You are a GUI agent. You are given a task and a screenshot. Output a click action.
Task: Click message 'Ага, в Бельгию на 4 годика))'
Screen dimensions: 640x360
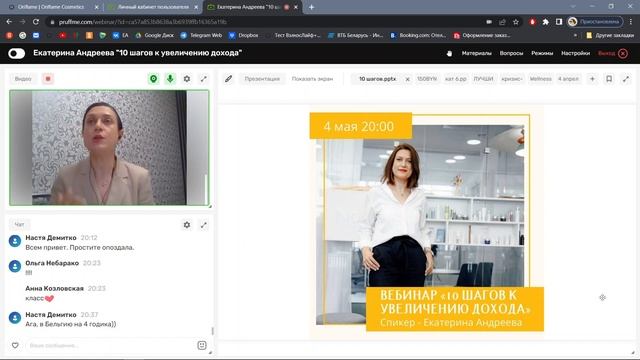(71, 324)
